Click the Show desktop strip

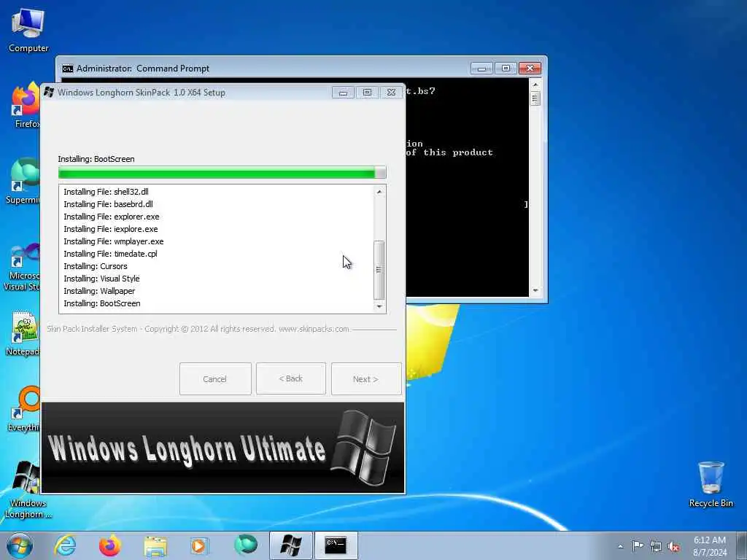[x=742, y=545]
